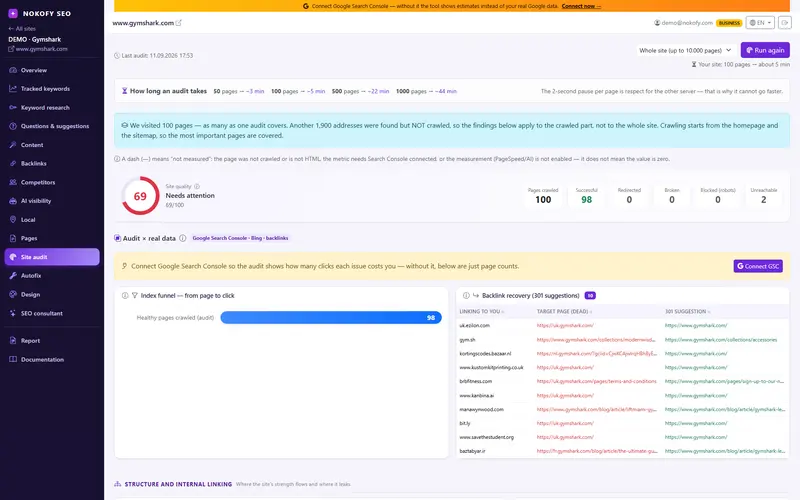This screenshot has height=500, width=800.
Task: Click www.kanbina.ai in the table
Action: [477, 395]
